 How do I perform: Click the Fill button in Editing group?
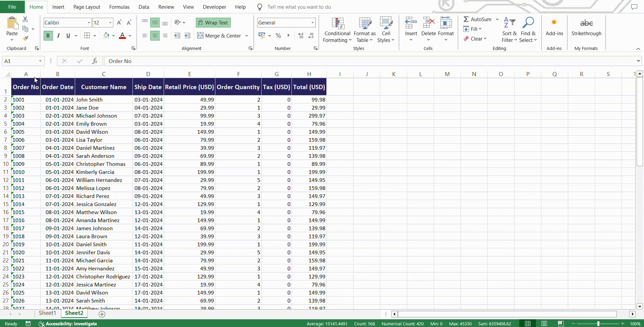(x=472, y=29)
